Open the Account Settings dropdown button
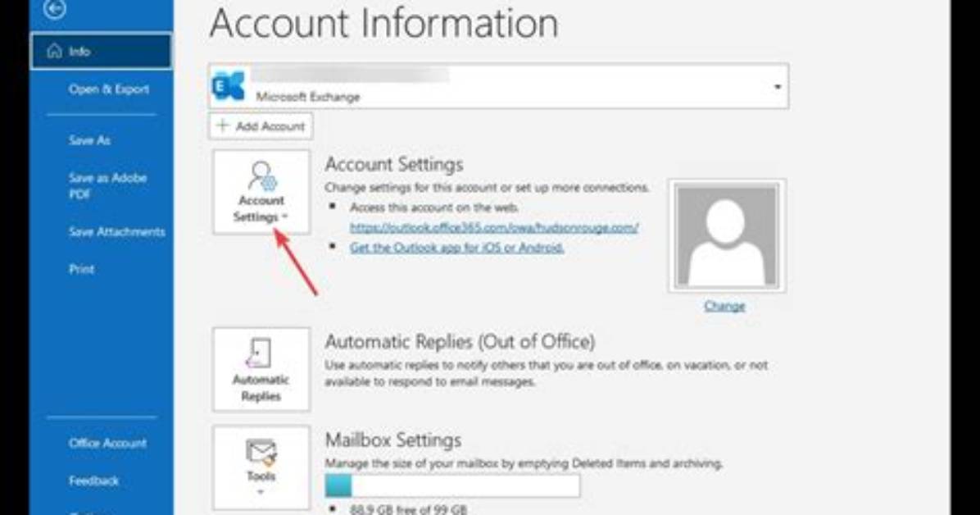This screenshot has height=515, width=980. coord(261,192)
